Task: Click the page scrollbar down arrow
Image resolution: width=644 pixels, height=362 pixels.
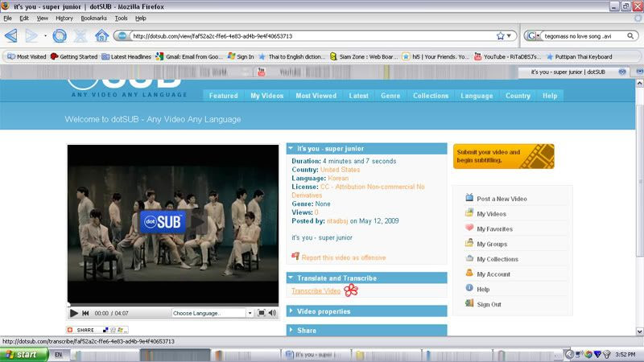Action: pos(639,331)
